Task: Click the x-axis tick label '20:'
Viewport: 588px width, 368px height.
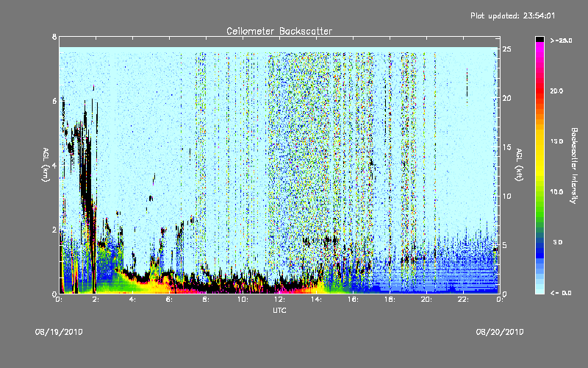Action: (426, 300)
